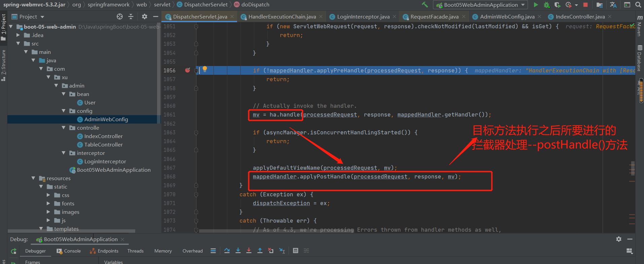
Task: Click the Drop Frame icon
Action: click(271, 251)
